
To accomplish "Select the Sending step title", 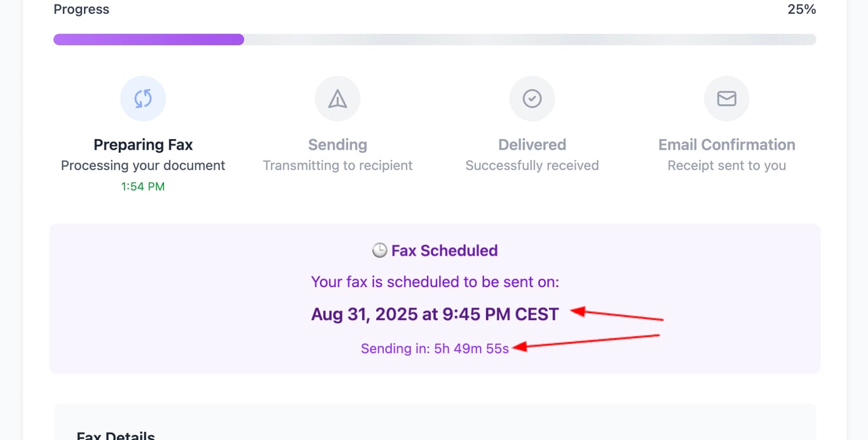I will 337,145.
